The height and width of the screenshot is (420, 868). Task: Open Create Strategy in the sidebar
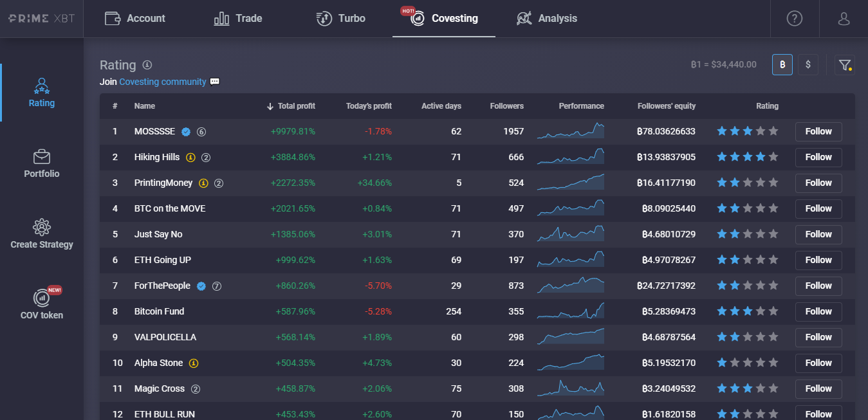[42, 234]
